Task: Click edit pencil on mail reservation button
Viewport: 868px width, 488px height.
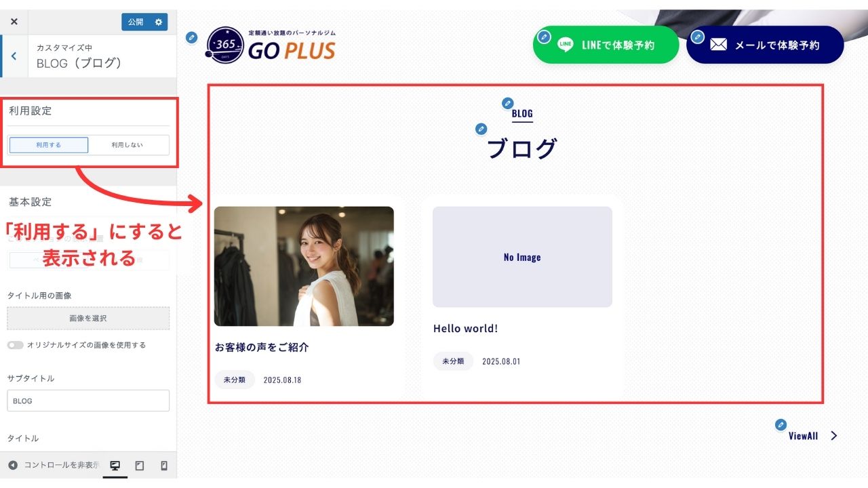Action: (698, 37)
